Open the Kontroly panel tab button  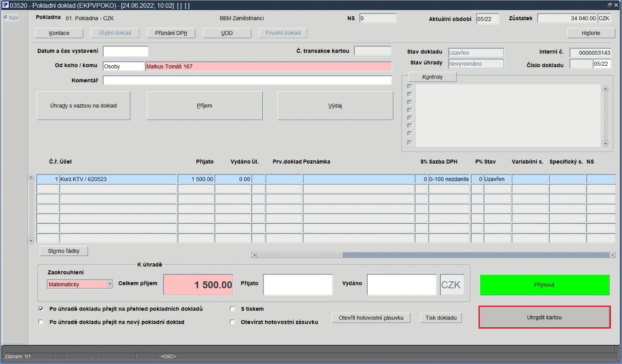pyautogui.click(x=432, y=77)
